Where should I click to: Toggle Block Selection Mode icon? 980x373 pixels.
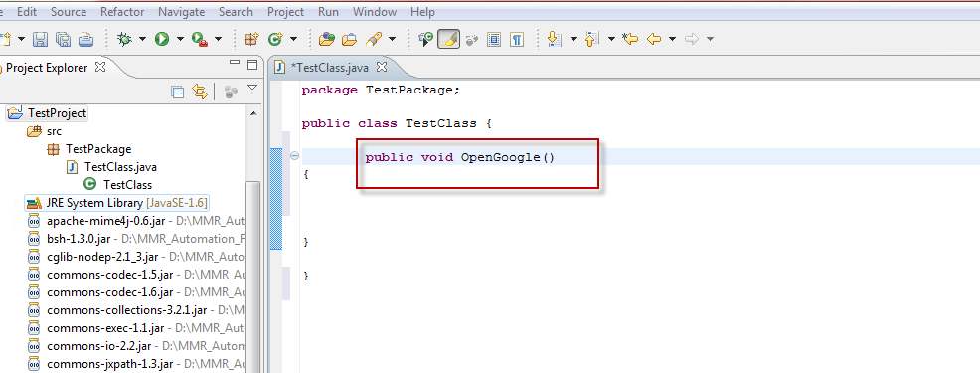point(494,40)
